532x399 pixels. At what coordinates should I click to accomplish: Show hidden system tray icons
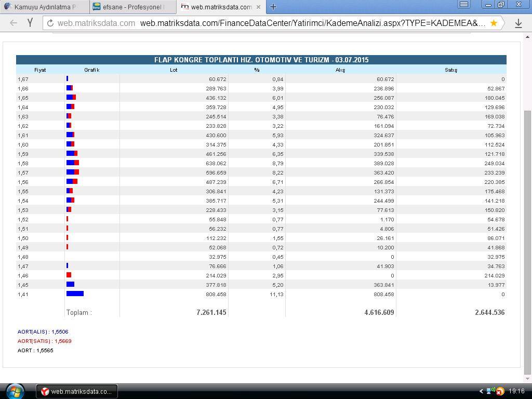coord(481,391)
